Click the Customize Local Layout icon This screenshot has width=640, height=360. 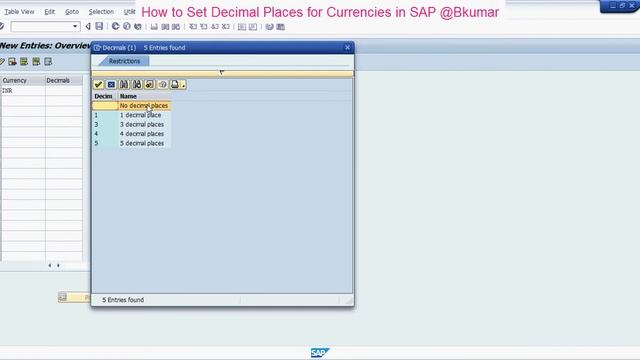coord(280,27)
